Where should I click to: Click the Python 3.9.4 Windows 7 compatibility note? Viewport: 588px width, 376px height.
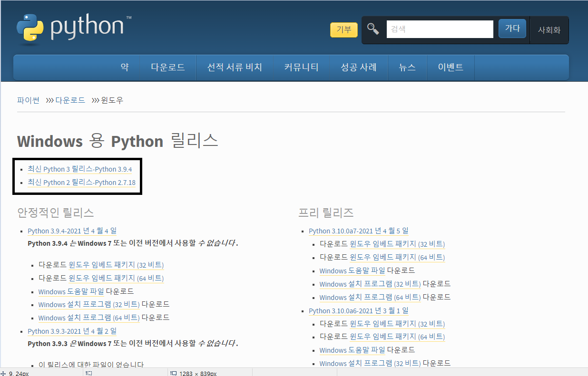click(x=133, y=243)
